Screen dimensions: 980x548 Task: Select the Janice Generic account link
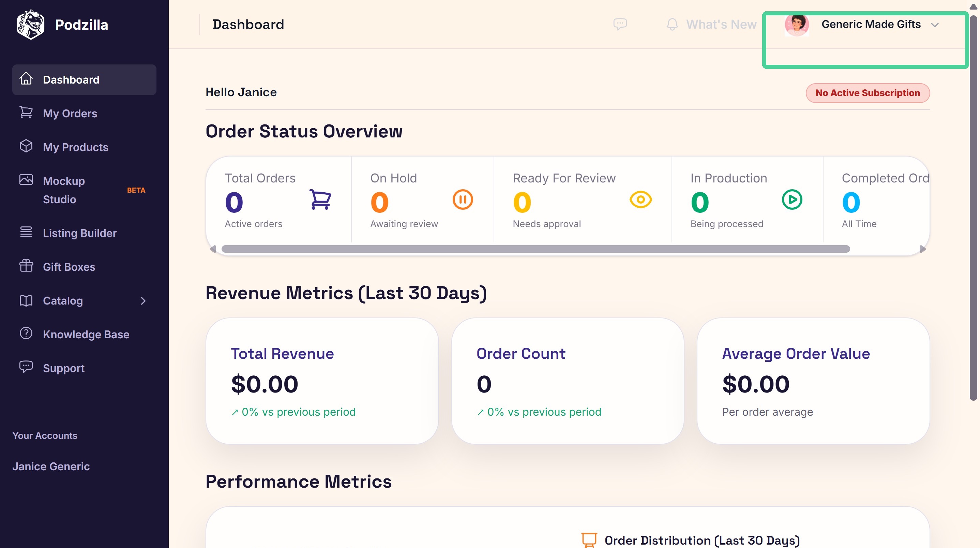pyautogui.click(x=51, y=466)
